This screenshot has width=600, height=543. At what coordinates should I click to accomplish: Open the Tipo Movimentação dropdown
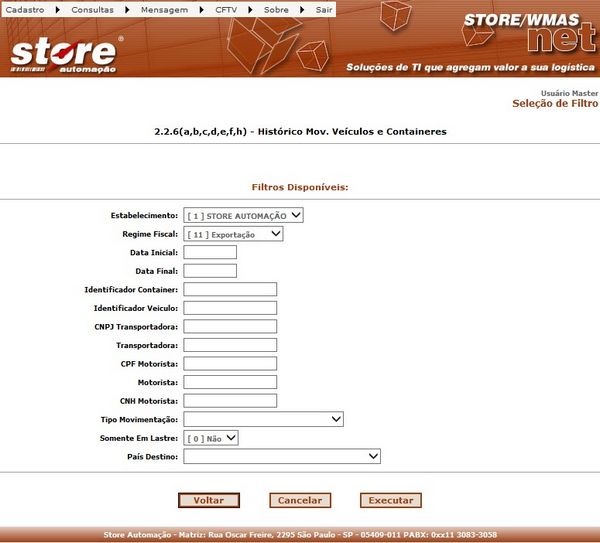point(263,419)
